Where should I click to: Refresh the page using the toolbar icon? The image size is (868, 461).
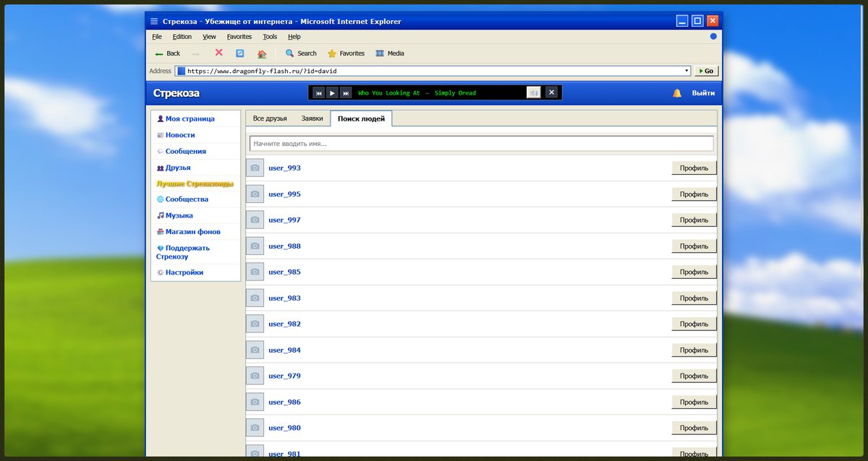click(239, 53)
